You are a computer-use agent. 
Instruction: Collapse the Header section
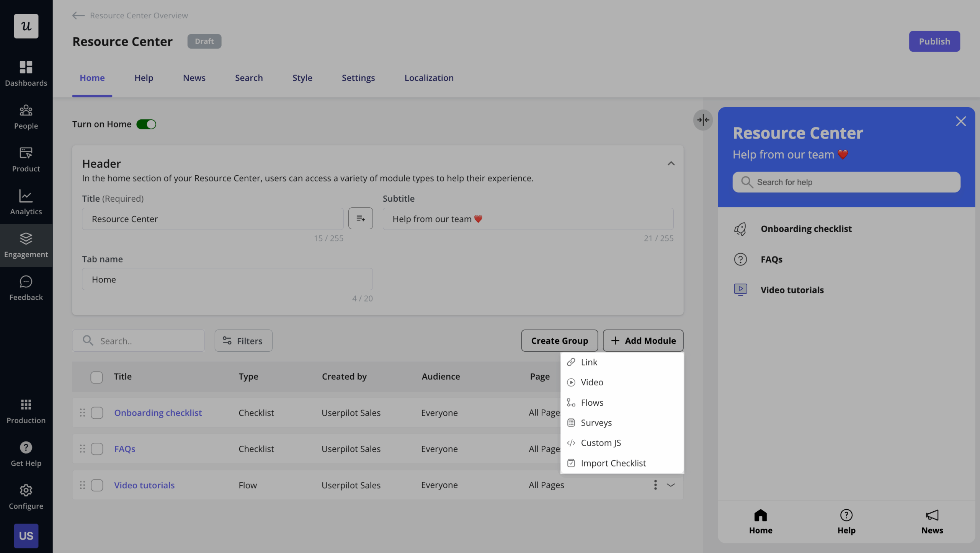pyautogui.click(x=671, y=163)
